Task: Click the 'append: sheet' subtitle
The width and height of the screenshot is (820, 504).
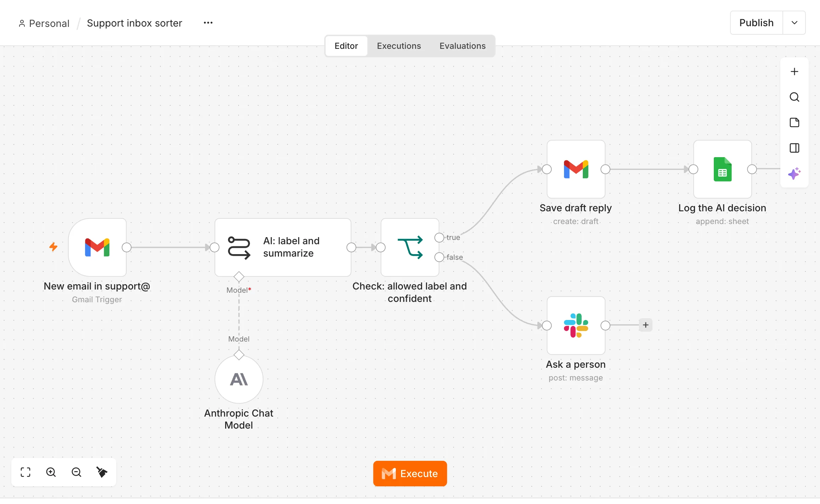Action: click(722, 222)
